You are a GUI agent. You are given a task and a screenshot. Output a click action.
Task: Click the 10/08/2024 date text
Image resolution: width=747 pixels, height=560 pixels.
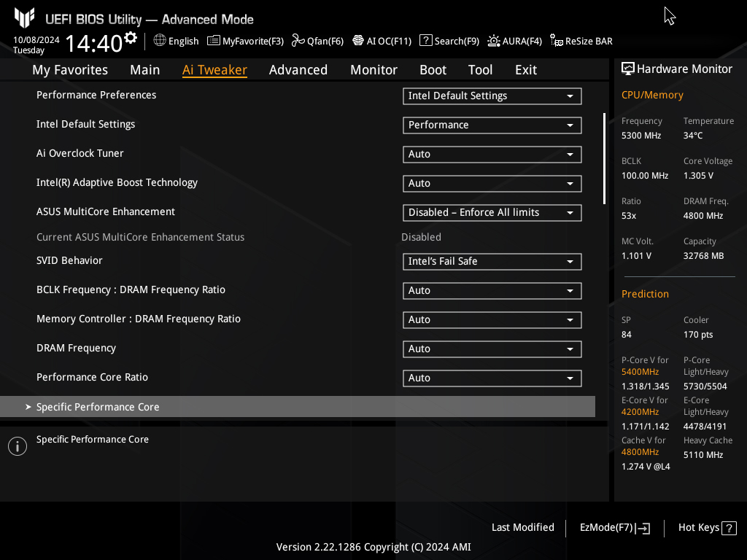point(36,40)
